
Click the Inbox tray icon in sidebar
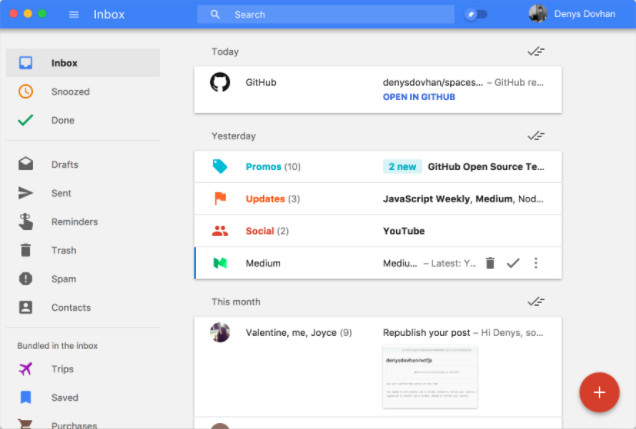coord(26,63)
